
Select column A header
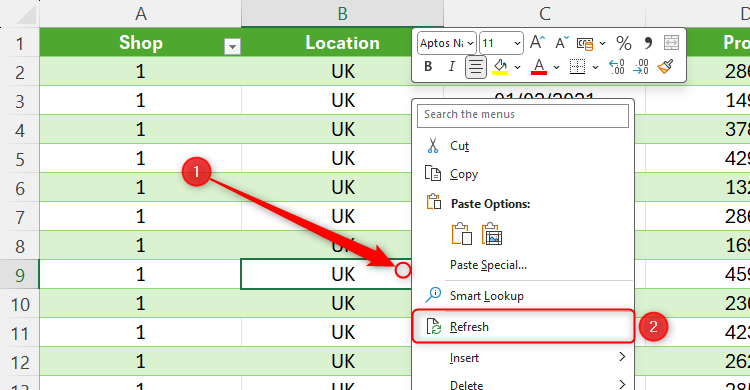tap(140, 13)
